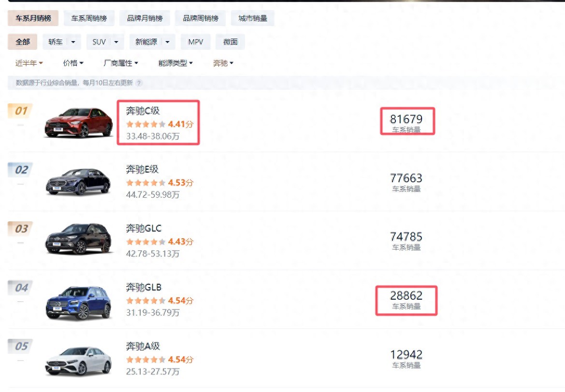This screenshot has width=565, height=392.
Task: Open the 奔驰C级 model link
Action: click(x=143, y=111)
